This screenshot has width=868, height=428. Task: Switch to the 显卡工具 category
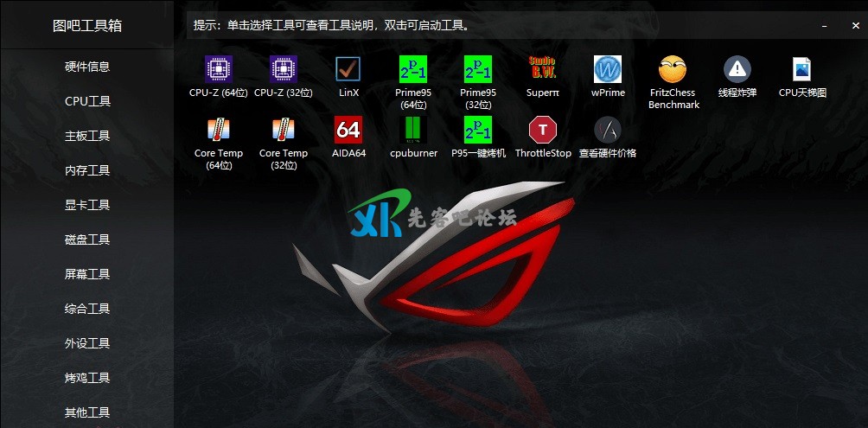[x=87, y=205]
